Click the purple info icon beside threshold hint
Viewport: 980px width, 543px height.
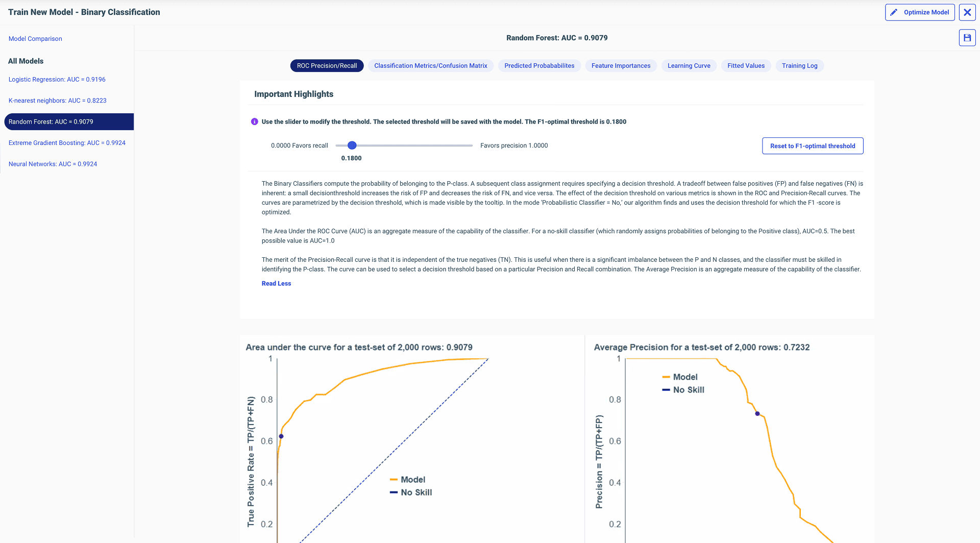coord(254,121)
